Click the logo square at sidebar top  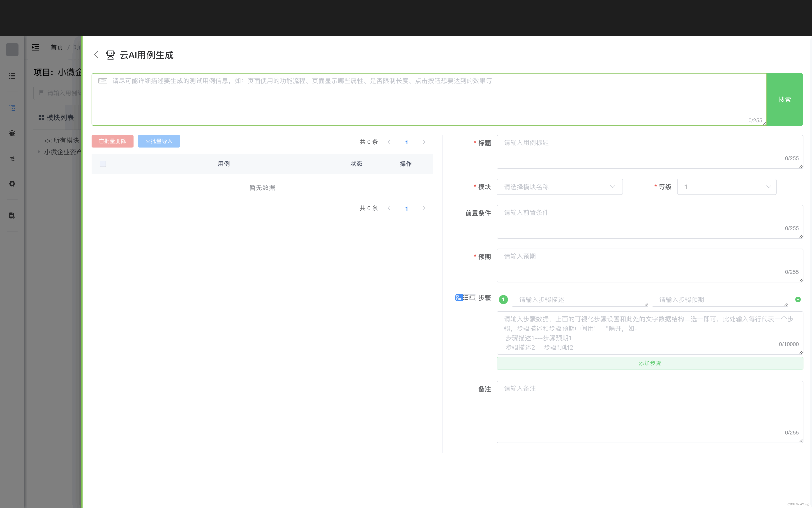12,50
